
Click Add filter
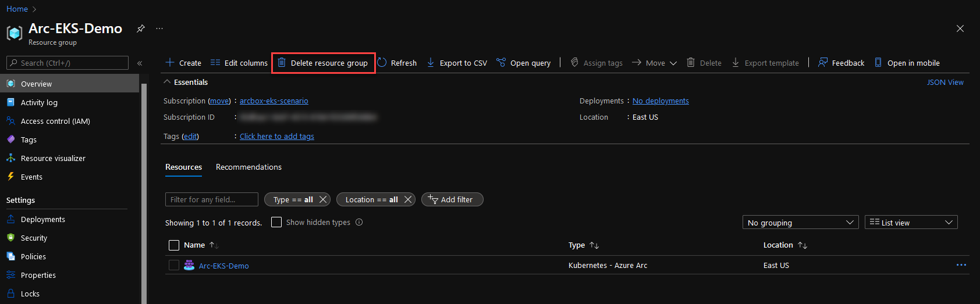[452, 199]
